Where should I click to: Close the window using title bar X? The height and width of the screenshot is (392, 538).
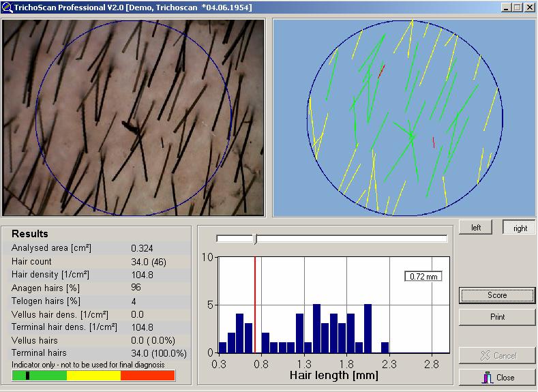click(x=530, y=7)
